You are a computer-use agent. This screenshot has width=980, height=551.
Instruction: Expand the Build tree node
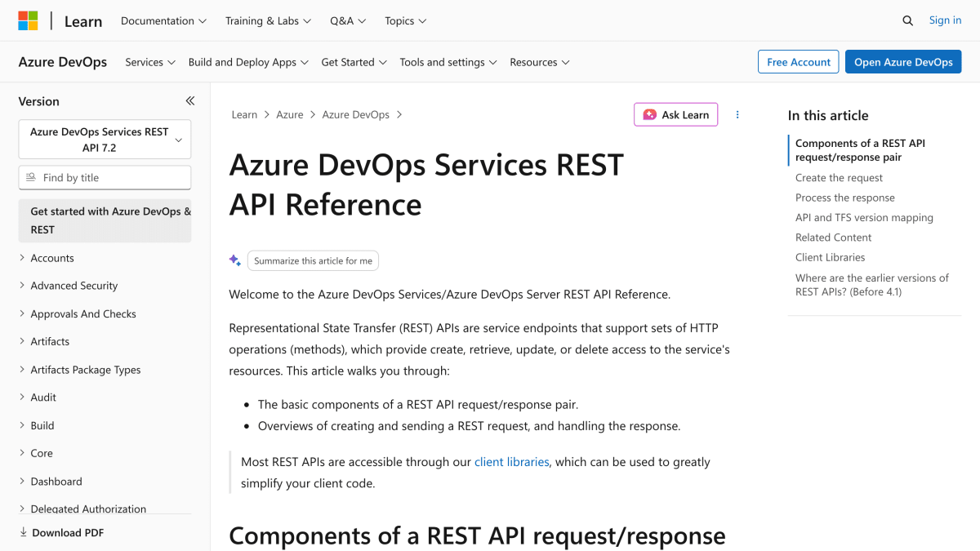pyautogui.click(x=22, y=425)
